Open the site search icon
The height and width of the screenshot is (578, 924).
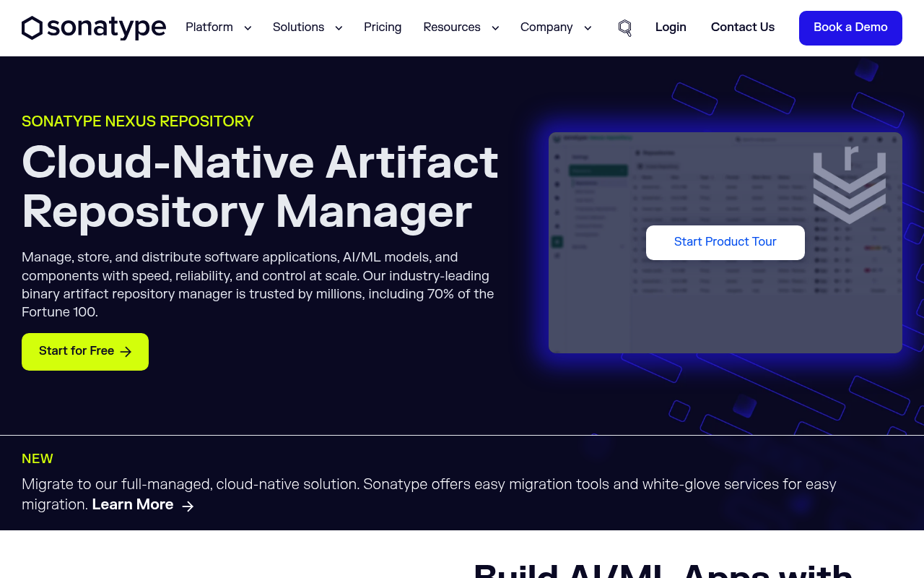click(x=625, y=28)
